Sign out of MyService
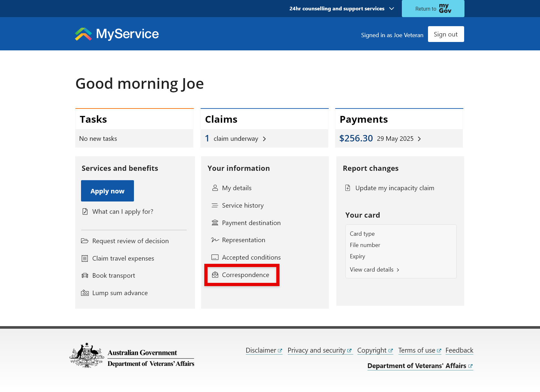Screen dimensions: 540x392 446,34
